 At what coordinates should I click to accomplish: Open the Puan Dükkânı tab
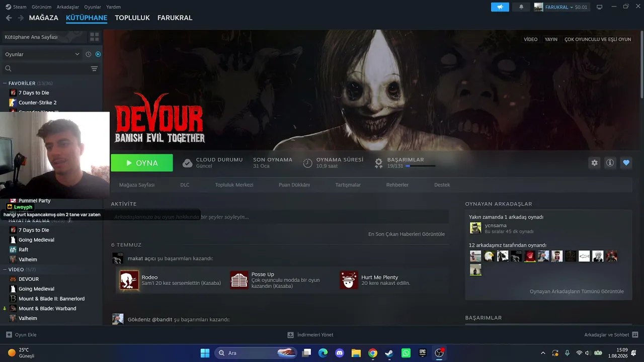tap(294, 185)
